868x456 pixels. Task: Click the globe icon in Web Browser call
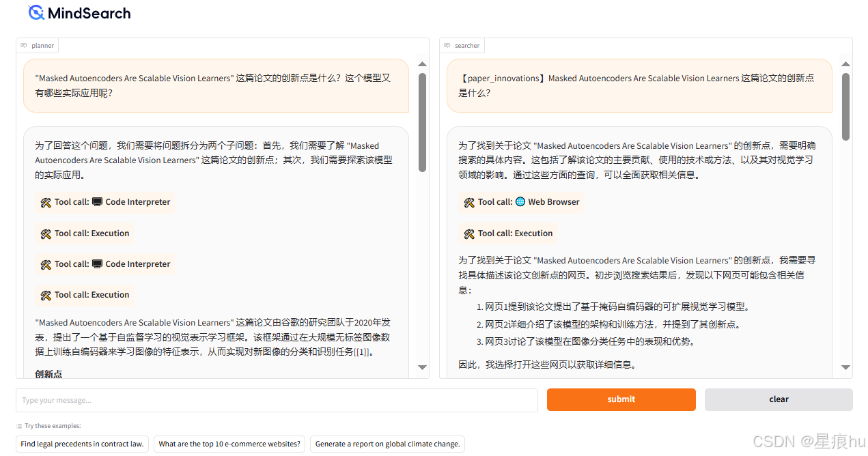click(520, 202)
